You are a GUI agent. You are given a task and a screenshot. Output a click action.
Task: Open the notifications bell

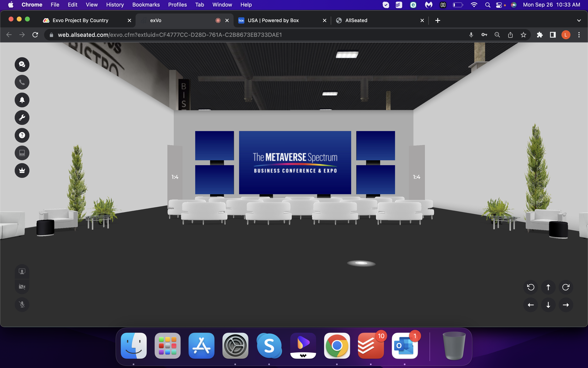click(x=22, y=100)
